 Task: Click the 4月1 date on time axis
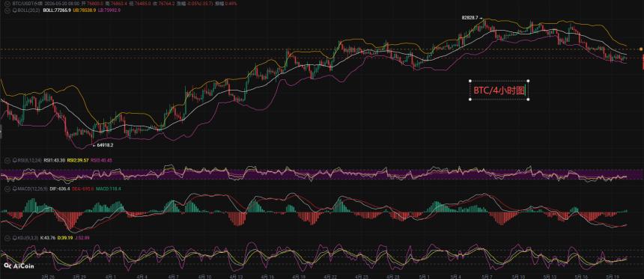[x=111, y=277]
